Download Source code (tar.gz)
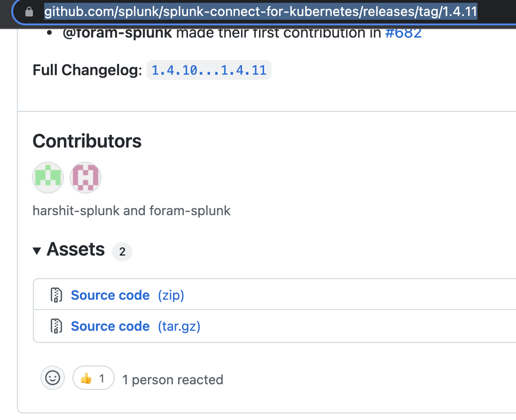 coord(136,326)
